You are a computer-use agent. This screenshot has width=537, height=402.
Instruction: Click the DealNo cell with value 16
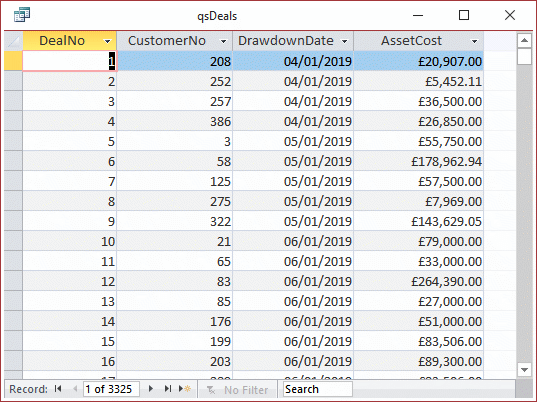(x=70, y=361)
